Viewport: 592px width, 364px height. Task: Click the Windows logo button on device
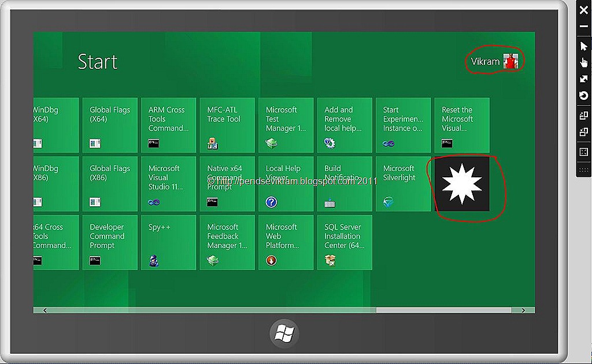coord(284,334)
